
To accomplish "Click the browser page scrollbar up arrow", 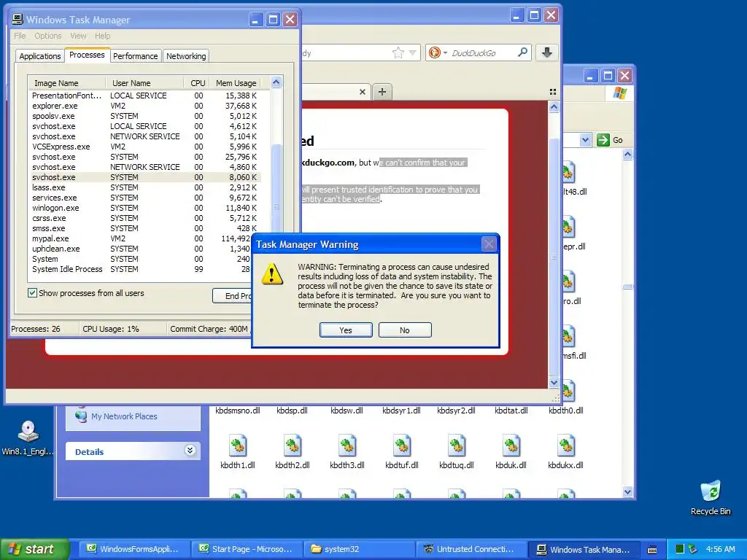I will tap(554, 107).
